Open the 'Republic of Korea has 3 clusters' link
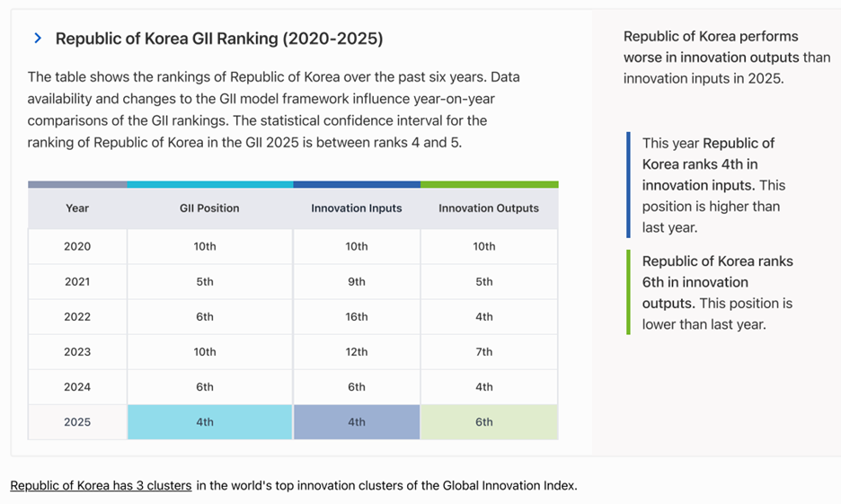The height and width of the screenshot is (504, 841). click(101, 485)
